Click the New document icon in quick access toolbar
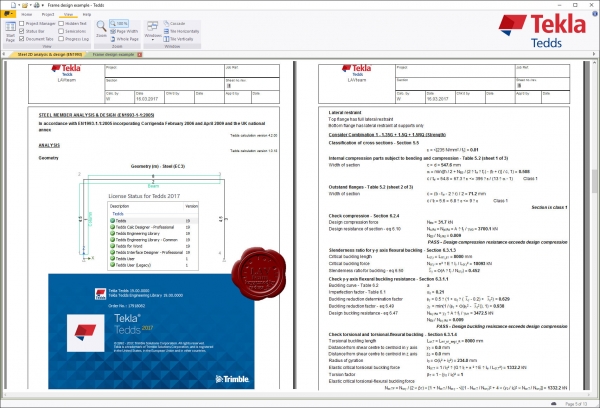 click(13, 5)
